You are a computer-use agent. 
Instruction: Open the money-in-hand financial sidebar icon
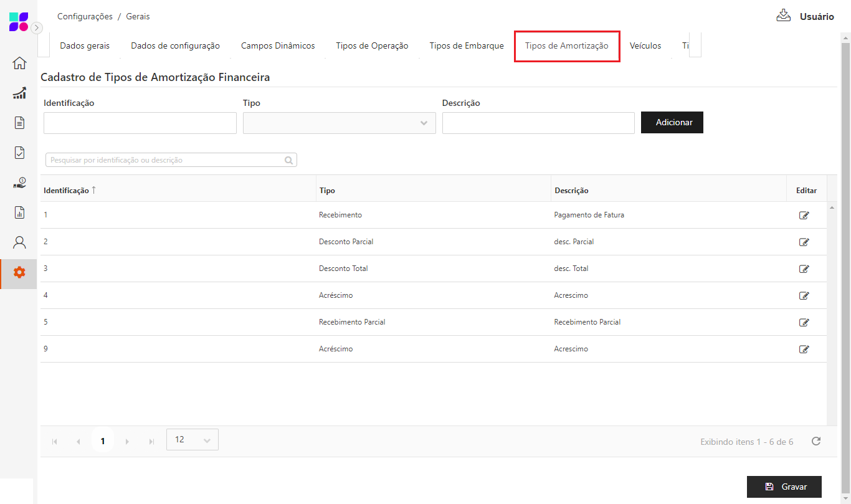pyautogui.click(x=19, y=183)
